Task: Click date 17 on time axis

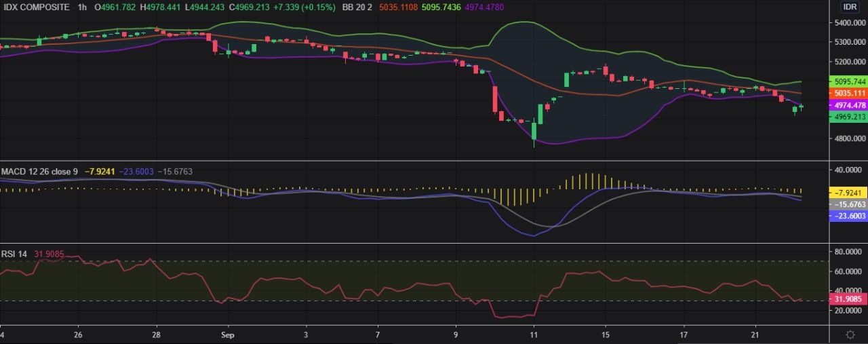Action: point(684,335)
